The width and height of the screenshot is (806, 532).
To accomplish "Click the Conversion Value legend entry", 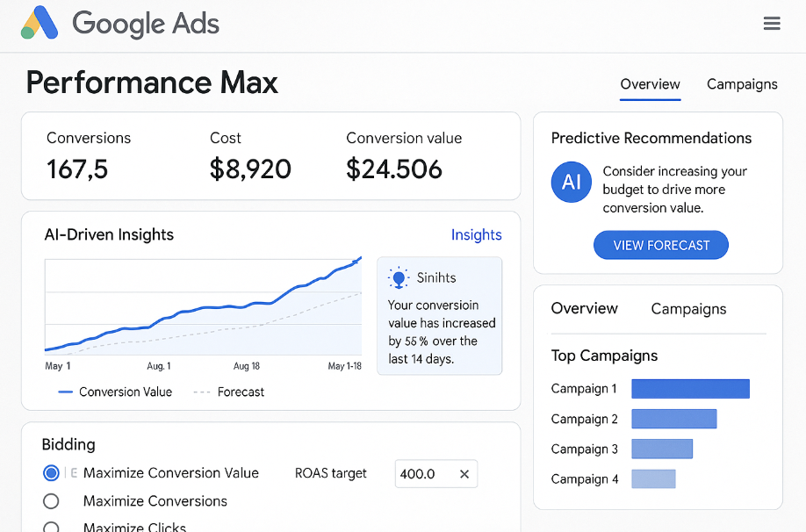I will [x=115, y=392].
